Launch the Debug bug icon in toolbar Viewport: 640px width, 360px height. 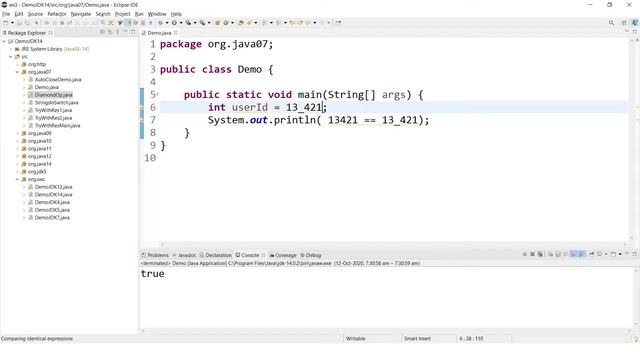(x=160, y=23)
